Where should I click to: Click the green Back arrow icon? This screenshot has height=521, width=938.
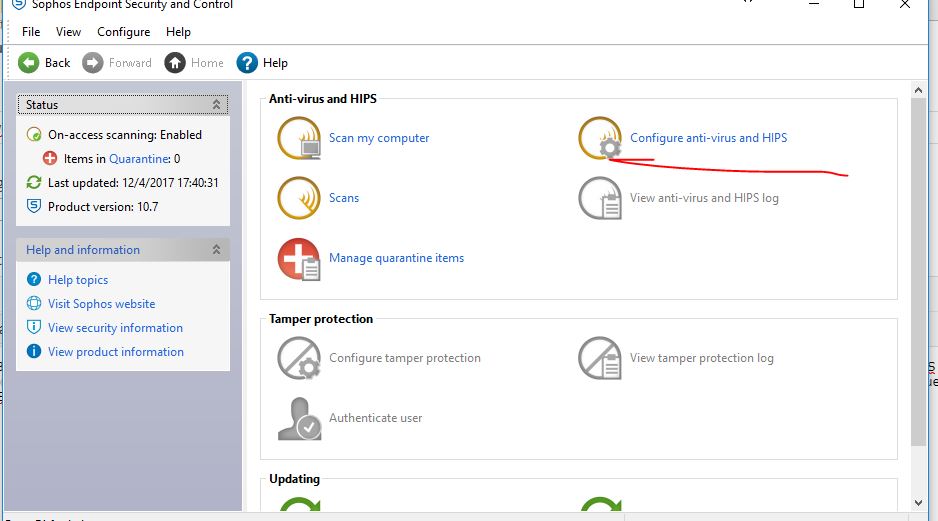coord(28,63)
